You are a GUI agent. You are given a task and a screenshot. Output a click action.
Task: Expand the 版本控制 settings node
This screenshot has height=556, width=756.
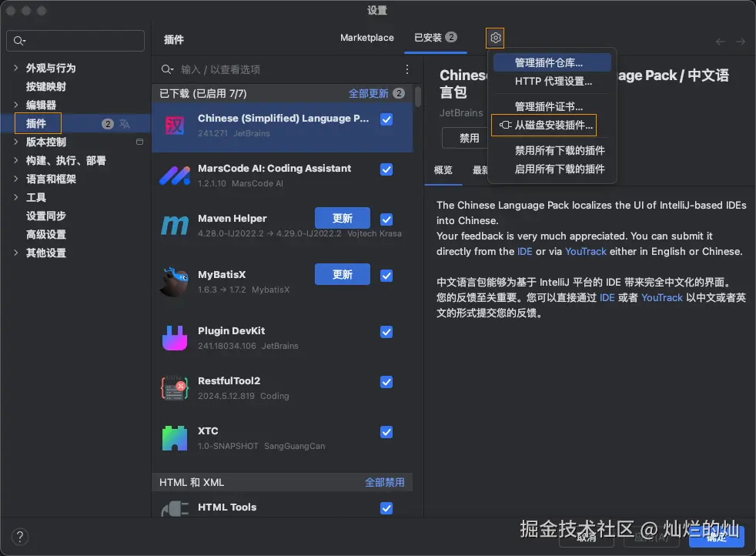(x=16, y=142)
